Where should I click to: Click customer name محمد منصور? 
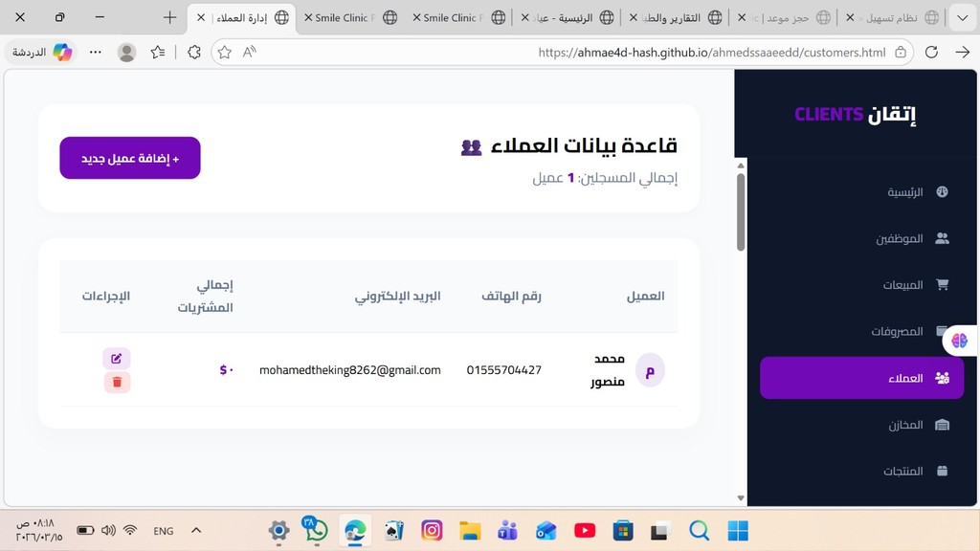608,370
